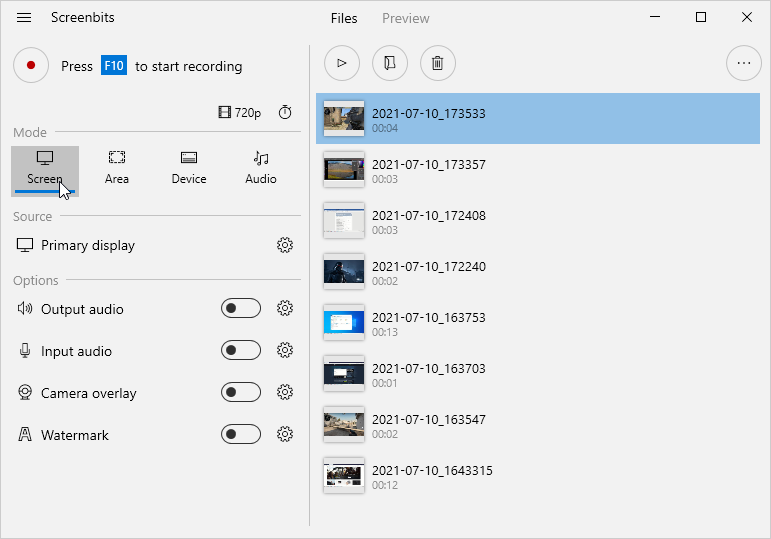Image resolution: width=771 pixels, height=539 pixels.
Task: Click thumbnail of recording 163703
Action: pyautogui.click(x=344, y=374)
